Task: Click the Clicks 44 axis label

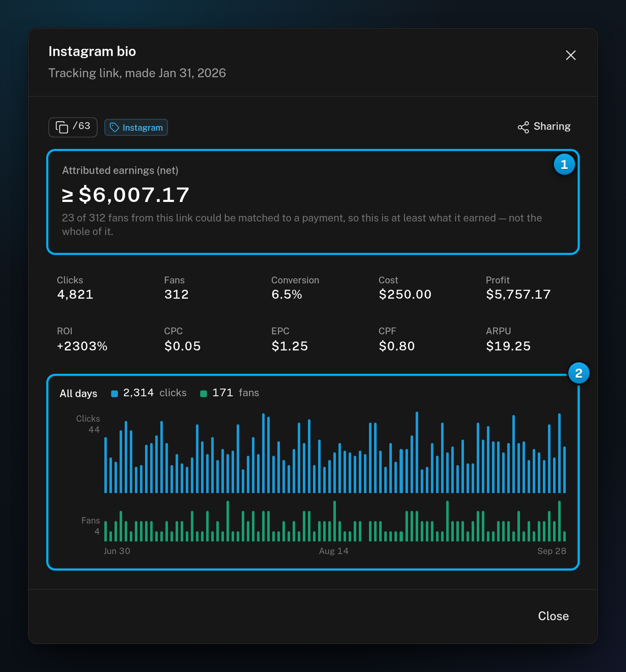Action: 88,424
